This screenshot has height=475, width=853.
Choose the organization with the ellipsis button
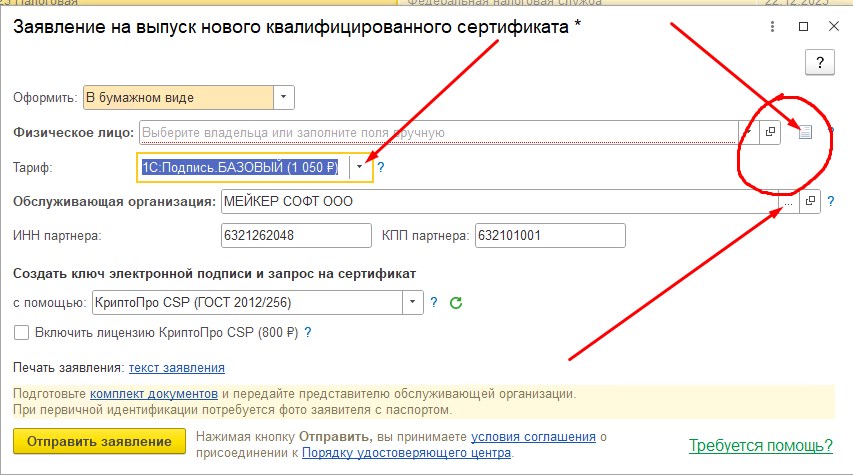[x=788, y=201]
